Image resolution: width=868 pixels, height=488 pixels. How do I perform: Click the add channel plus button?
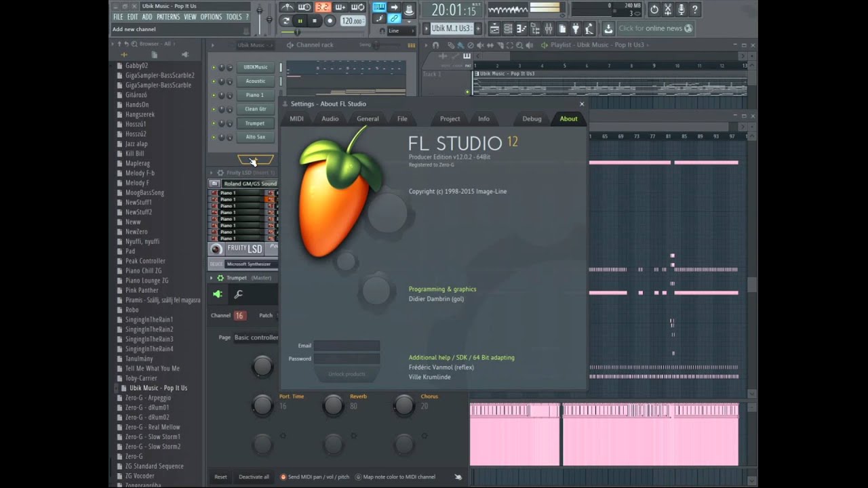[x=256, y=160]
